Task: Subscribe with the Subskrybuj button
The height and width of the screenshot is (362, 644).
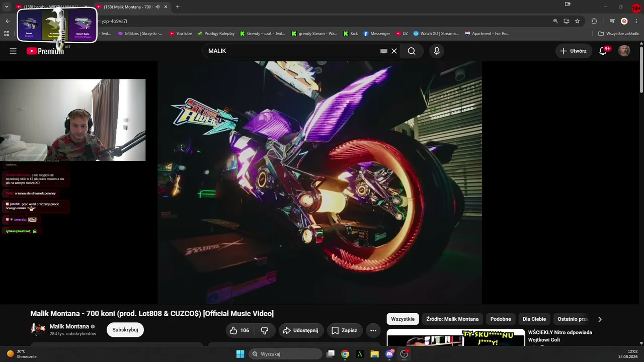Action: pos(125,330)
